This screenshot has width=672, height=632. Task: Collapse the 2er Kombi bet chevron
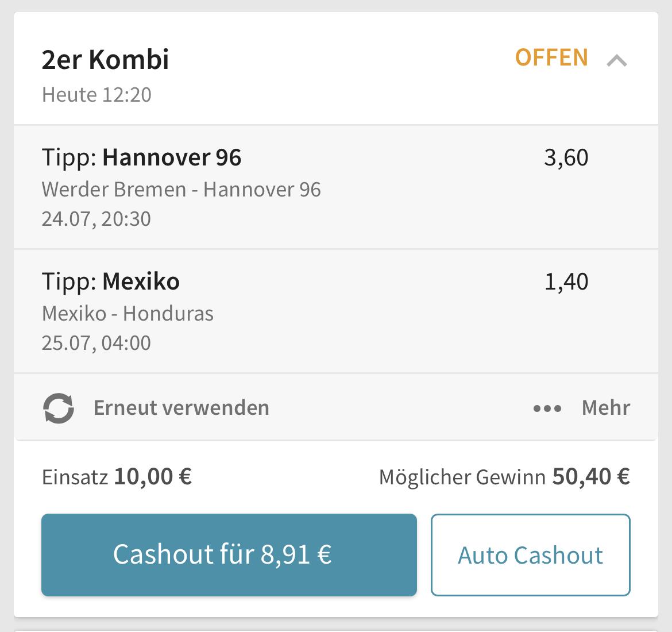tap(617, 60)
